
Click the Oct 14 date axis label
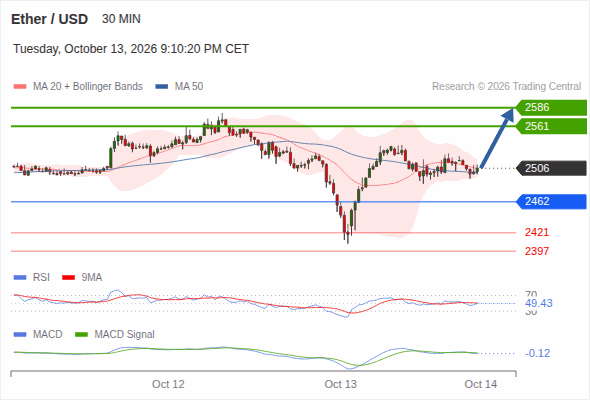tap(481, 384)
